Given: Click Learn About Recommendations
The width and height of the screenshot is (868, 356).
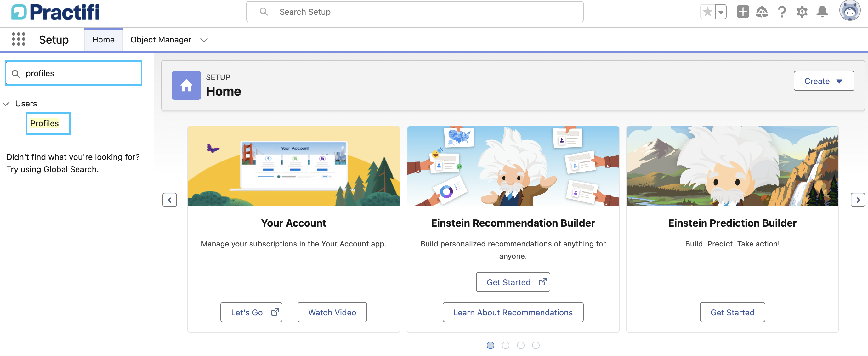Looking at the screenshot, I should (513, 312).
